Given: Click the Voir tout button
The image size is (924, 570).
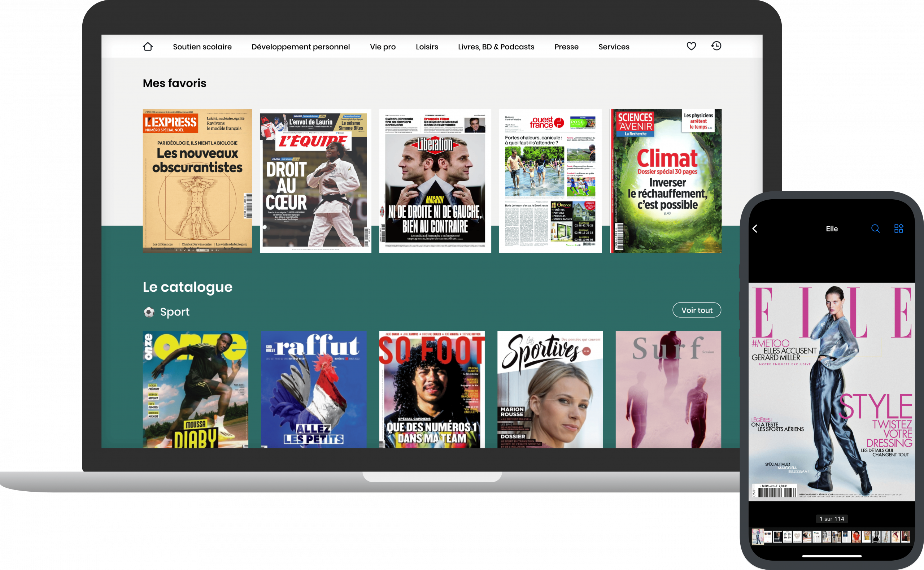Looking at the screenshot, I should [696, 310].
